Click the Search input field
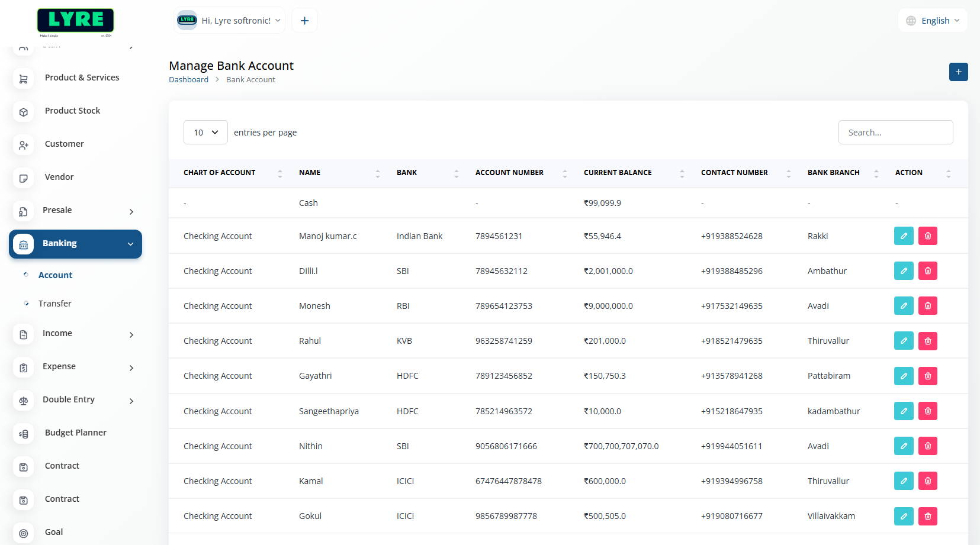 [x=895, y=133]
